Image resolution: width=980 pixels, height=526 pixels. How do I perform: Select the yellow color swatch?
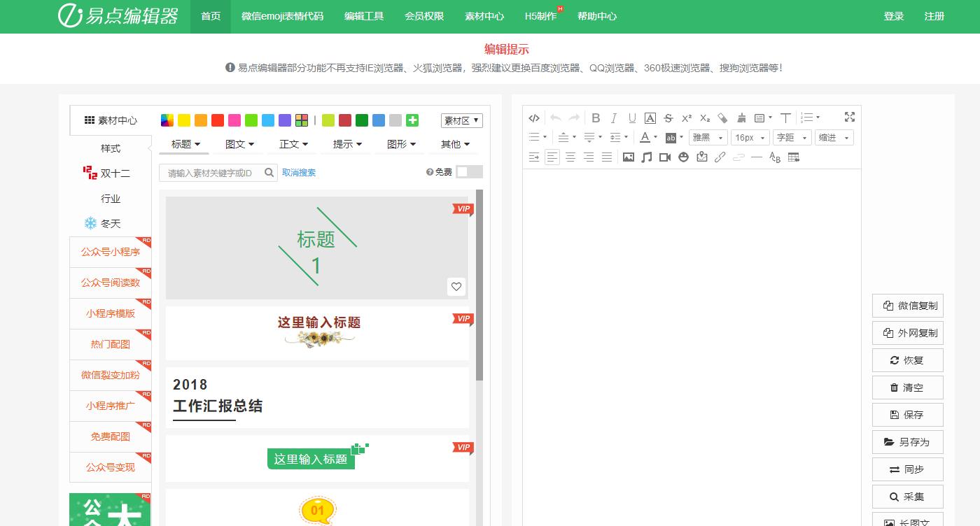pyautogui.click(x=183, y=120)
